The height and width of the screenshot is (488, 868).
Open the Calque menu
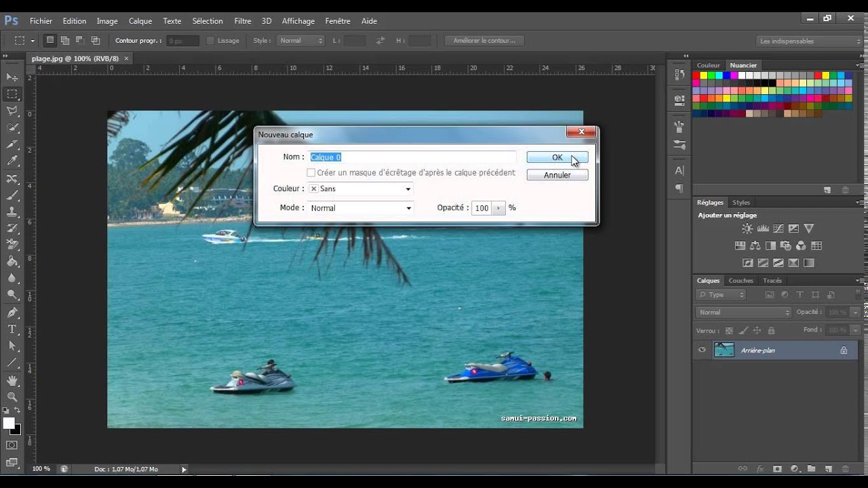140,21
